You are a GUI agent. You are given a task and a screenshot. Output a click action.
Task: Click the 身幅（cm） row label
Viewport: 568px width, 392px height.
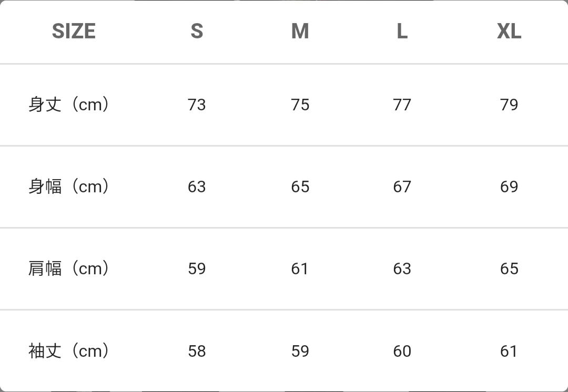pos(69,187)
